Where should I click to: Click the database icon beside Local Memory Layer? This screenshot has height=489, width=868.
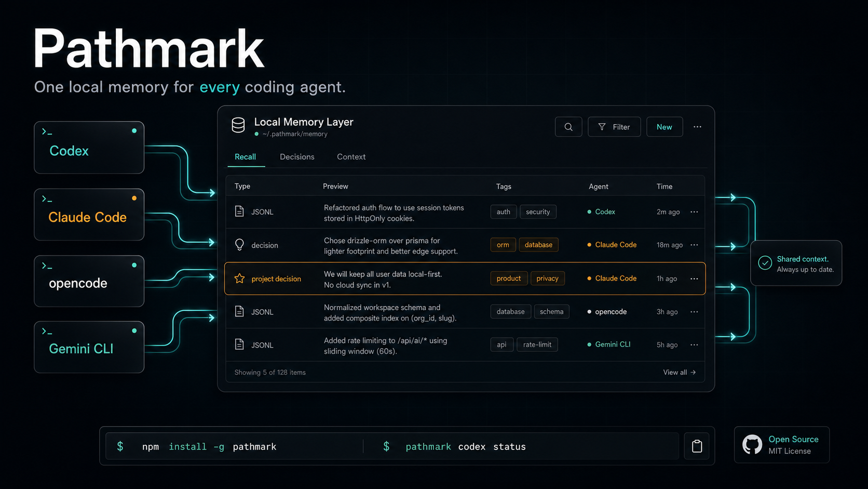coord(238,125)
